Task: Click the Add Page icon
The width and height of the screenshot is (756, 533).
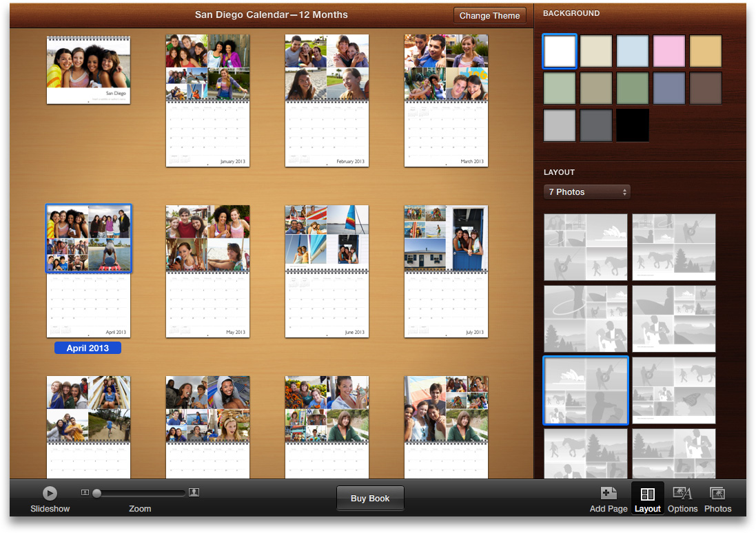Action: point(609,494)
